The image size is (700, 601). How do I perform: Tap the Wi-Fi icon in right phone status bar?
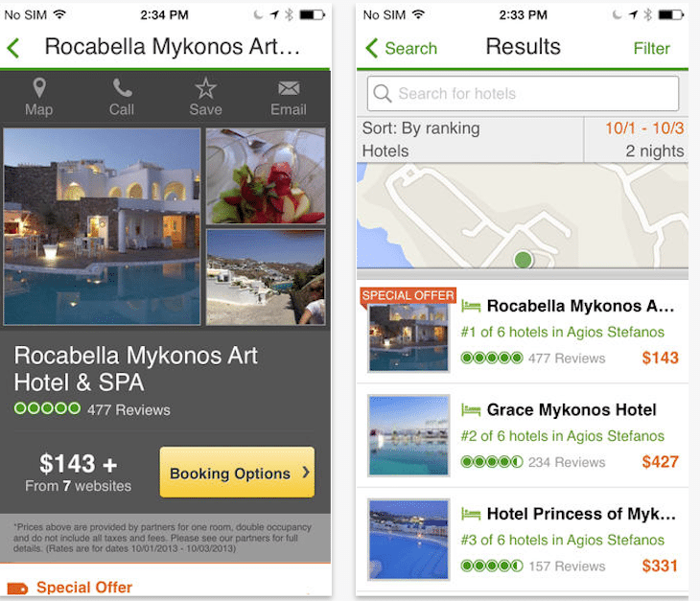point(418,14)
